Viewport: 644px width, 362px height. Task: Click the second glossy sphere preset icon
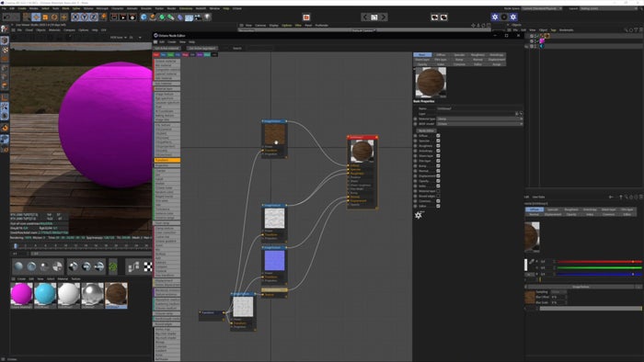pos(31,266)
